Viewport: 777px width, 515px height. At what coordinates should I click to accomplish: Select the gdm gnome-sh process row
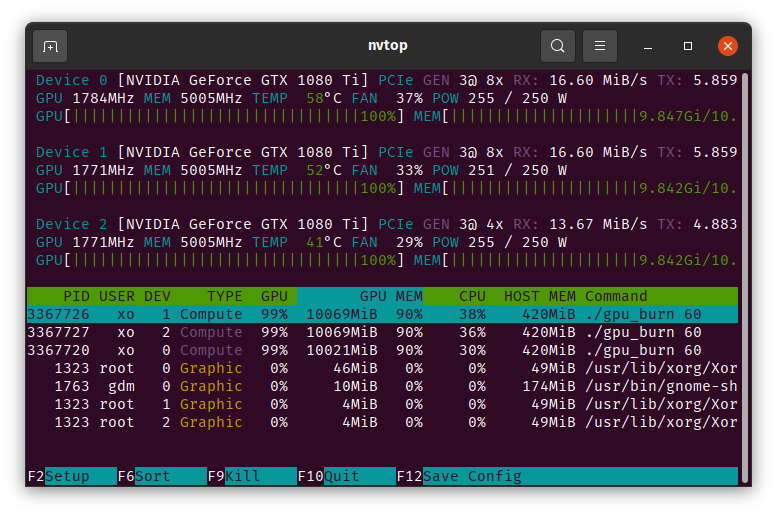pyautogui.click(x=382, y=386)
